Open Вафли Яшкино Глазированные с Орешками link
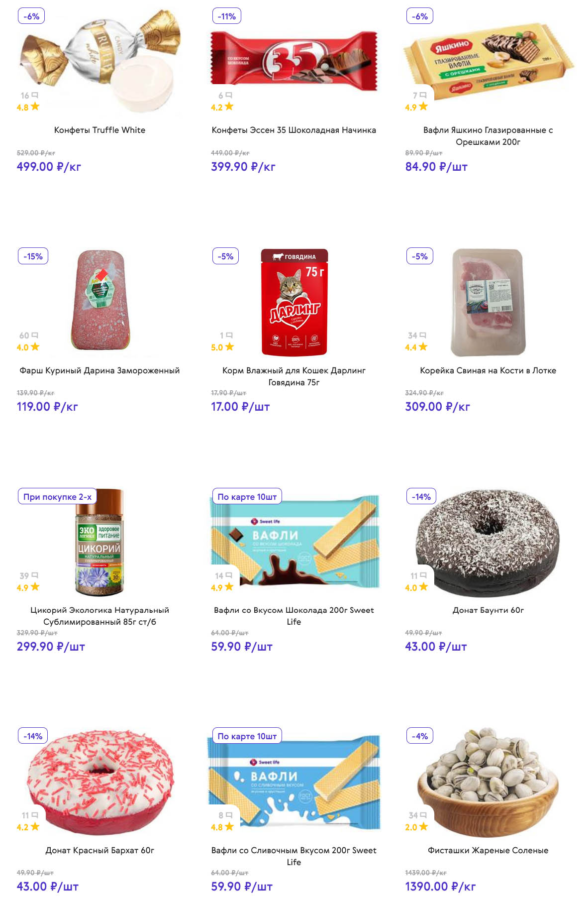This screenshot has width=588, height=901. [x=488, y=136]
